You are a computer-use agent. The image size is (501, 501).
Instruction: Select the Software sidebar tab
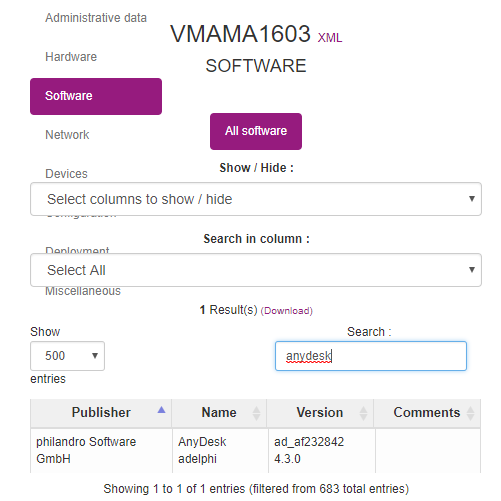pyautogui.click(x=96, y=96)
